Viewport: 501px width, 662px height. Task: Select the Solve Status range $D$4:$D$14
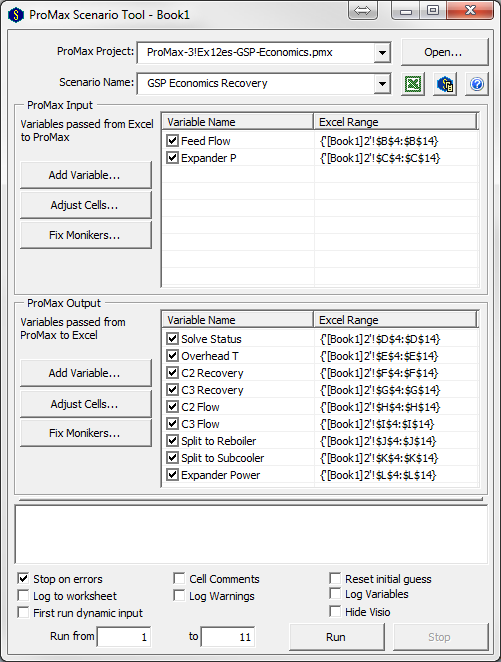[380, 339]
